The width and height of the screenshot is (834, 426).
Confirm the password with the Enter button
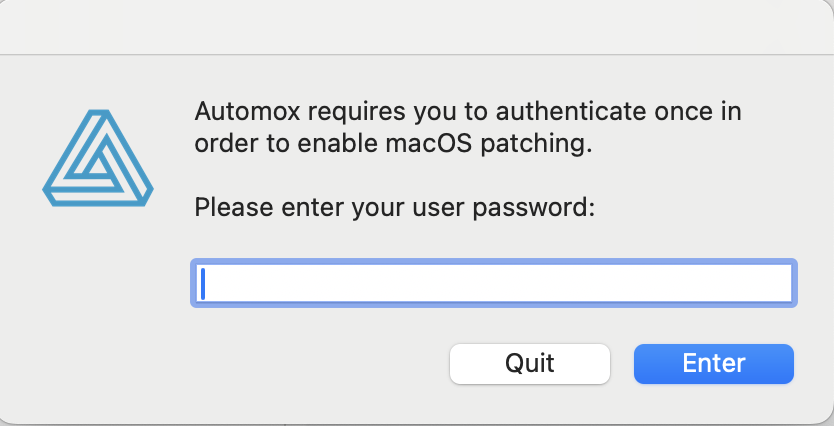click(x=714, y=364)
